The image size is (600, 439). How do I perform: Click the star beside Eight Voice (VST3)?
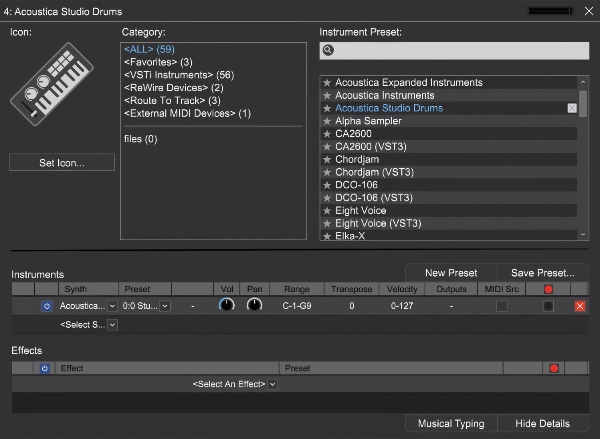(327, 224)
